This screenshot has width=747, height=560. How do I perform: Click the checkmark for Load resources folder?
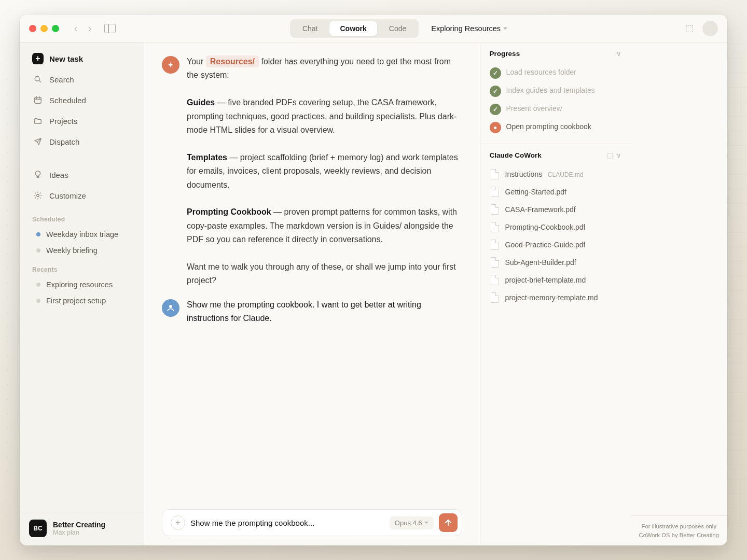495,73
